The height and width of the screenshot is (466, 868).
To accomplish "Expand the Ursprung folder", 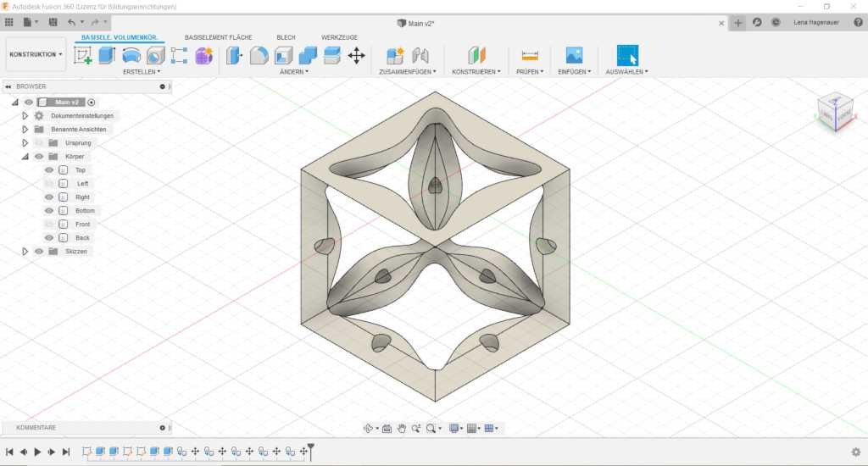I will coord(25,143).
